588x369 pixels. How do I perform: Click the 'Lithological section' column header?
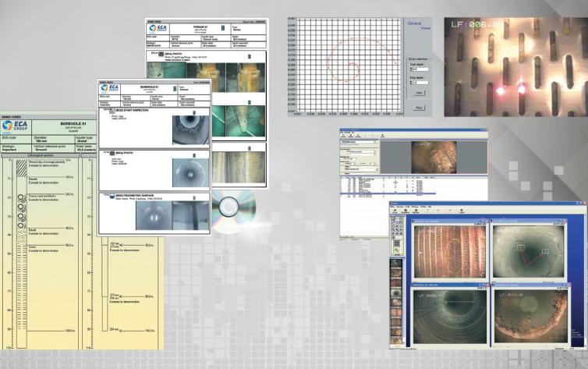coord(41,155)
